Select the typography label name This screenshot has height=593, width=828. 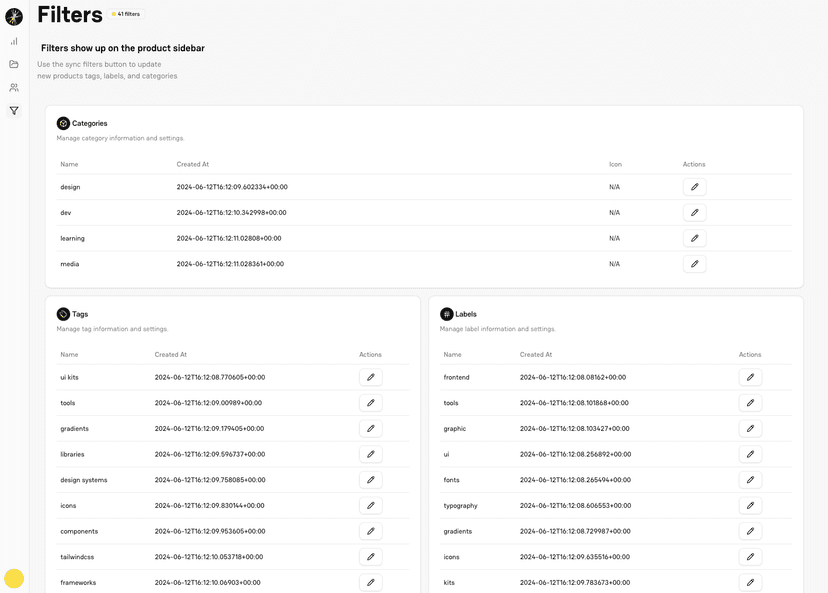460,506
